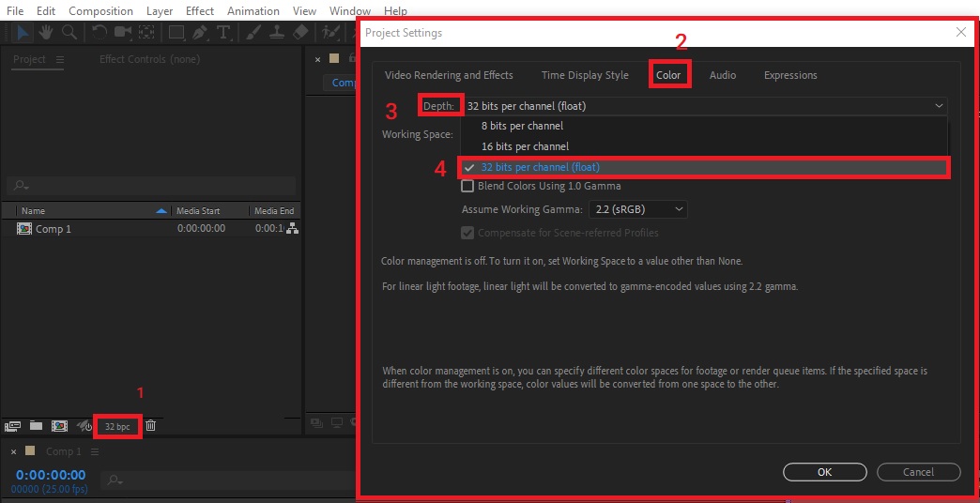Open the Composition menu

(x=100, y=11)
